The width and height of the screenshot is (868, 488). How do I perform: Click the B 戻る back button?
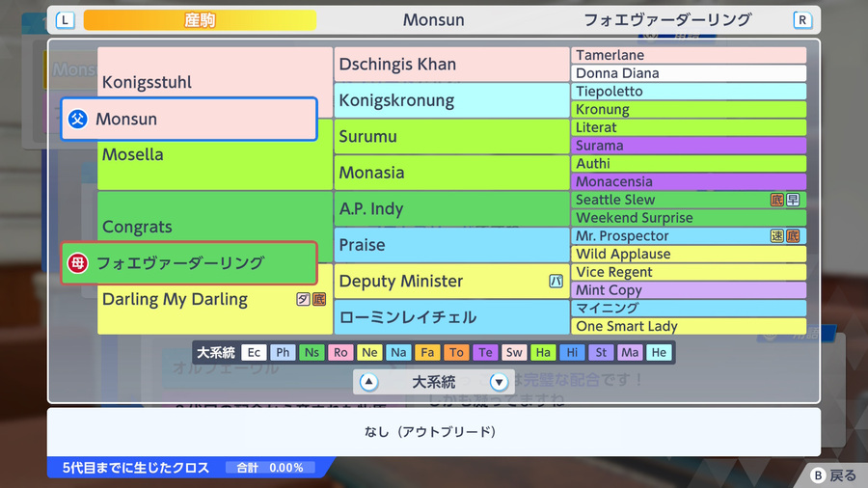coord(833,475)
